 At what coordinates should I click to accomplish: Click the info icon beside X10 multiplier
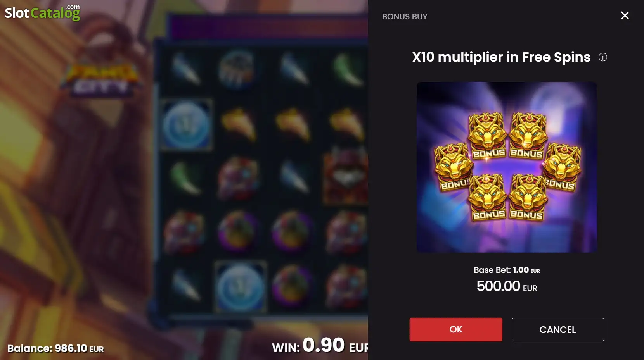[602, 57]
